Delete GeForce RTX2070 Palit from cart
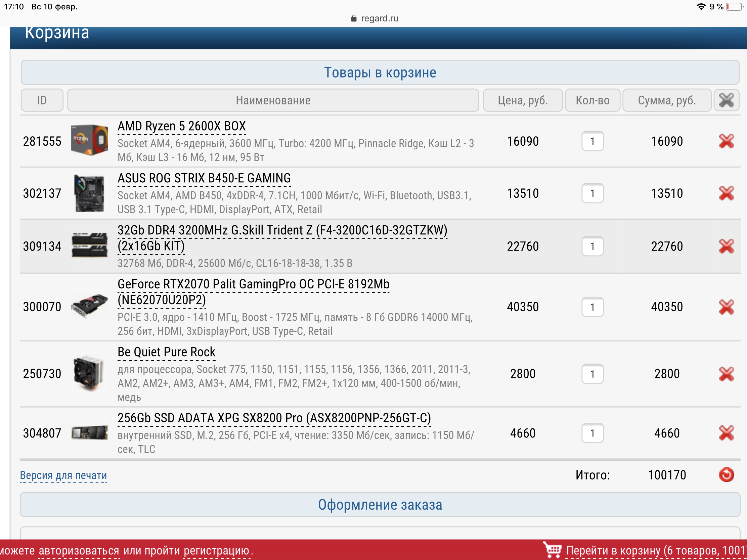The width and height of the screenshot is (747, 560). coord(726,307)
